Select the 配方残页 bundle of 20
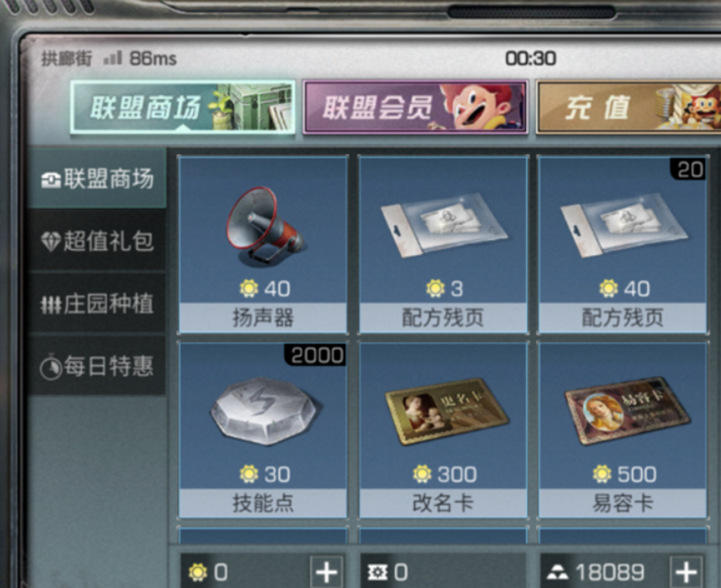Screen dimensions: 721x588 click(x=623, y=244)
